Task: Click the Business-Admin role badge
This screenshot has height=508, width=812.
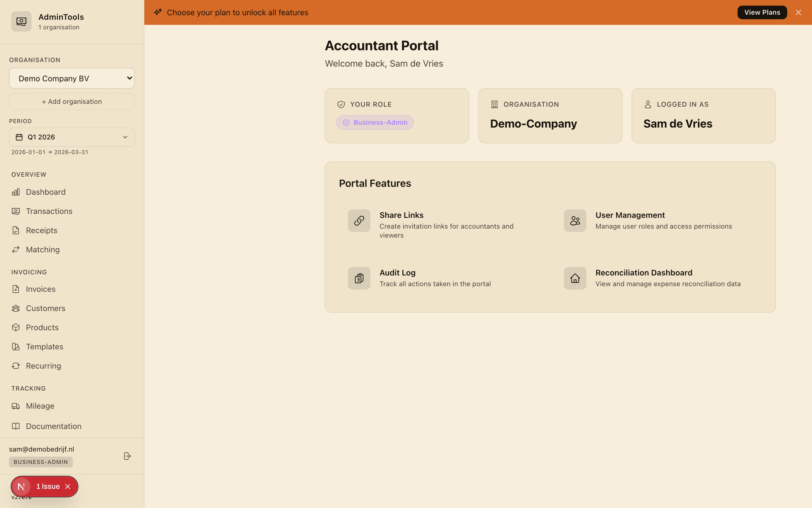Action: (375, 122)
